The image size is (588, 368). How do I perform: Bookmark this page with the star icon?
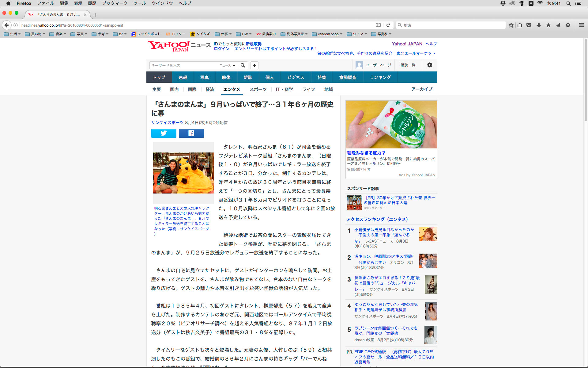click(511, 25)
